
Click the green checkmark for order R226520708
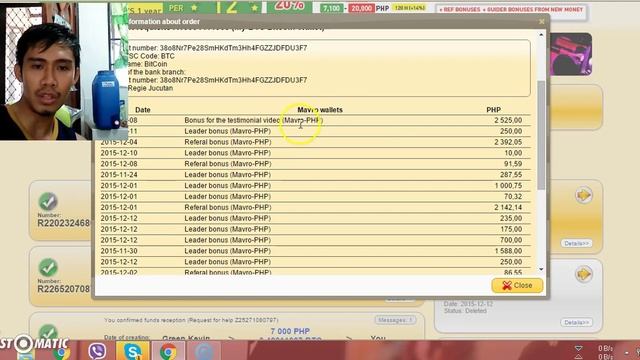[48, 268]
